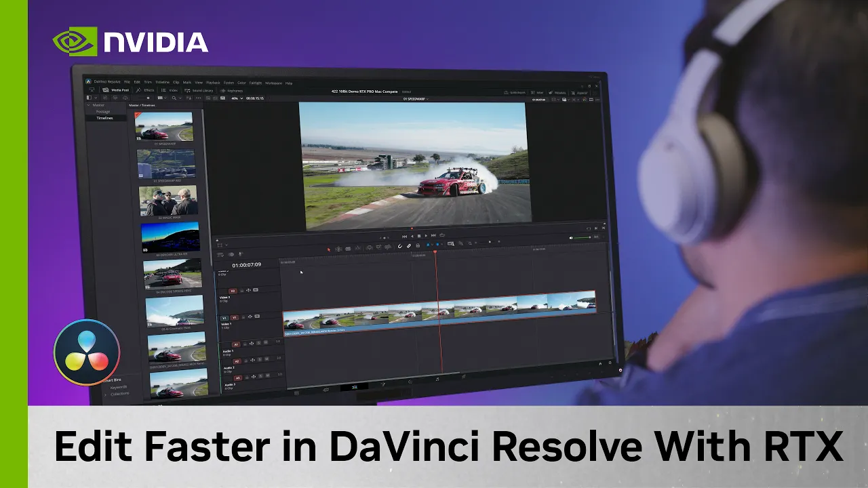Open the Media Pool panel

(x=116, y=89)
